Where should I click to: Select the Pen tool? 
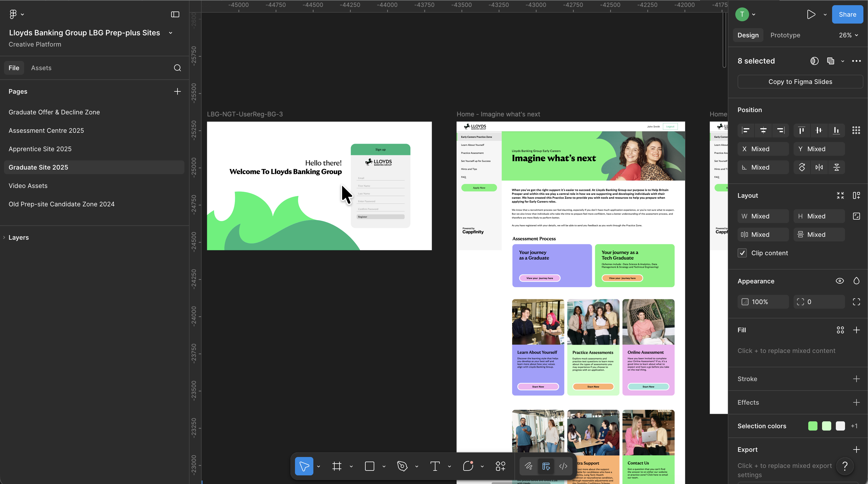click(x=402, y=466)
